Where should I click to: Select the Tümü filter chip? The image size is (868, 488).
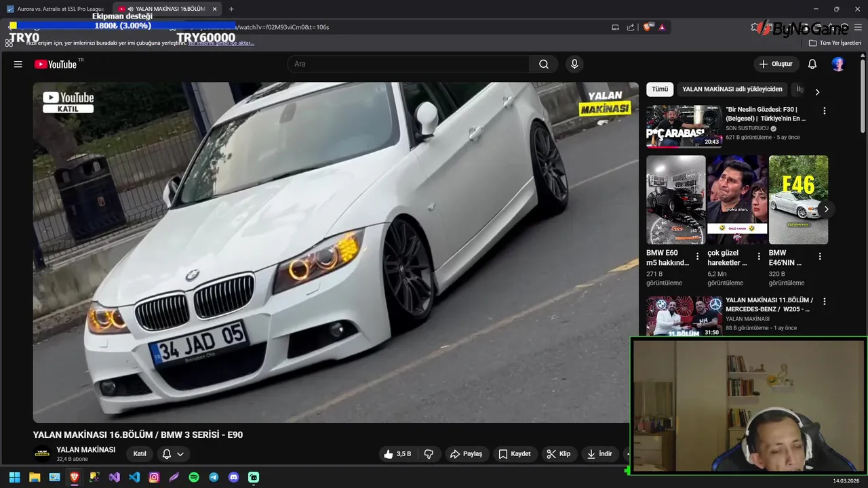(660, 89)
